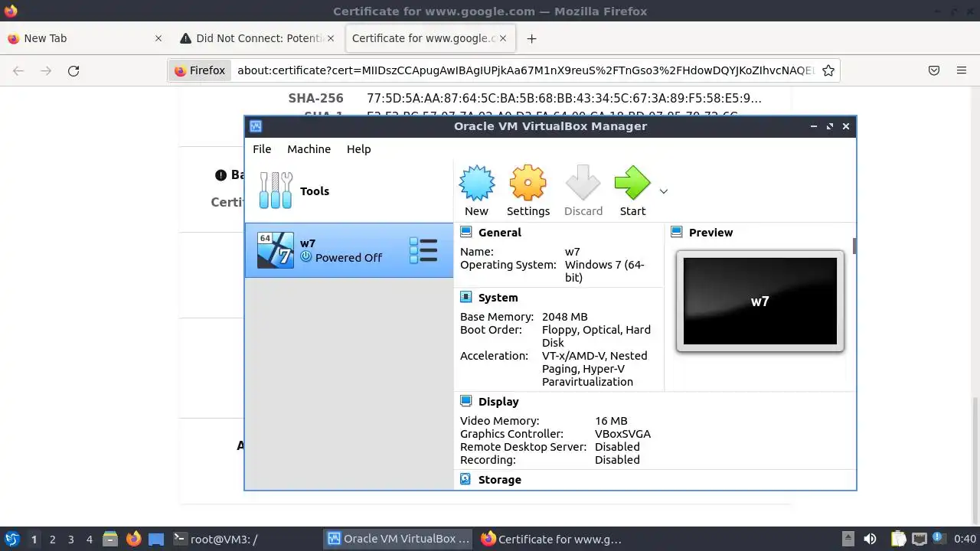Click the Preview section heading
Viewport: 980px width, 551px height.
(x=710, y=233)
